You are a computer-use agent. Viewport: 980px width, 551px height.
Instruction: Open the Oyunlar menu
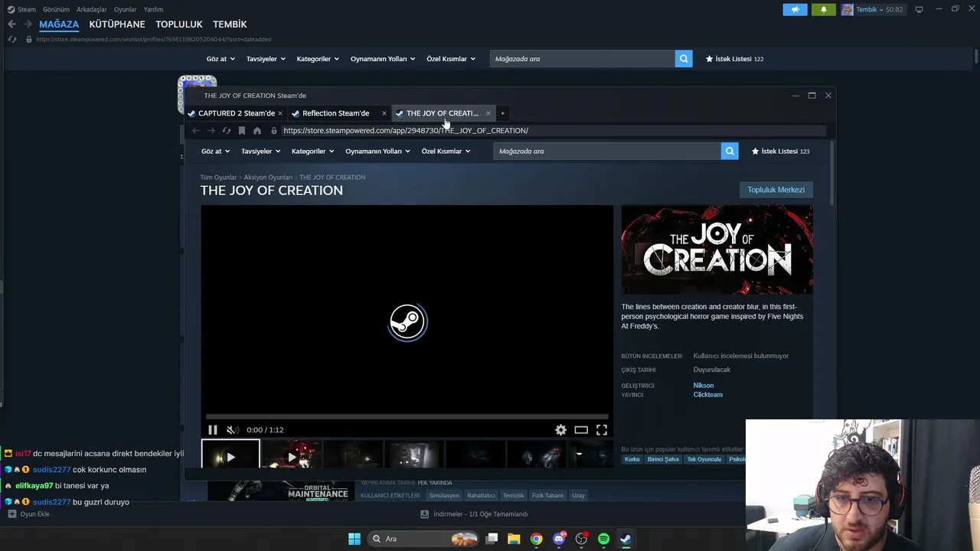tap(126, 10)
